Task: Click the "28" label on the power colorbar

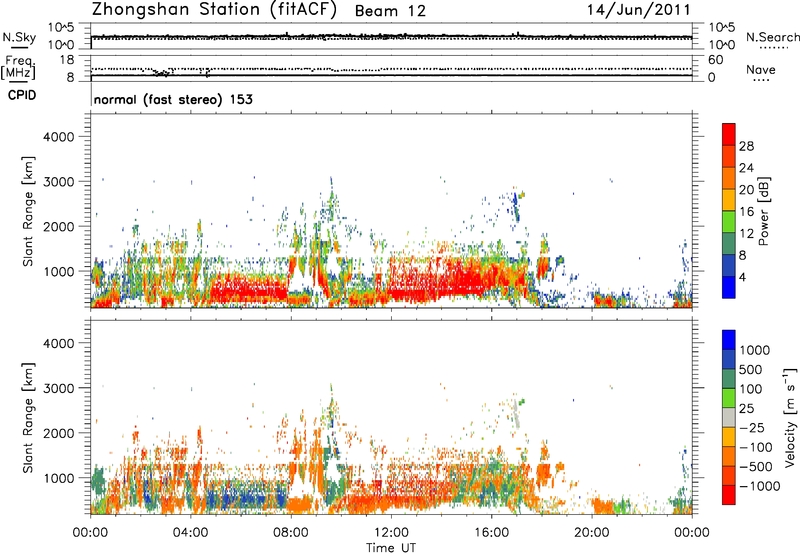Action: [x=746, y=146]
